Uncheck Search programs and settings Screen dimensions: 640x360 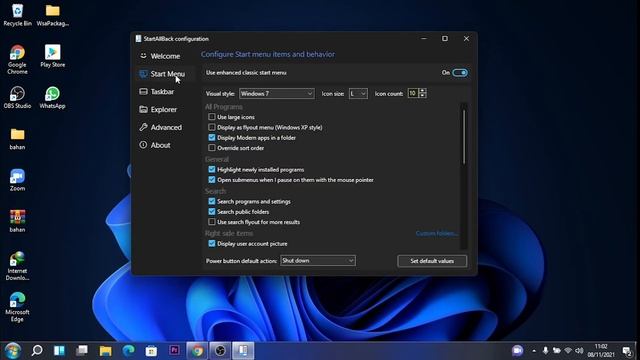[x=211, y=201]
